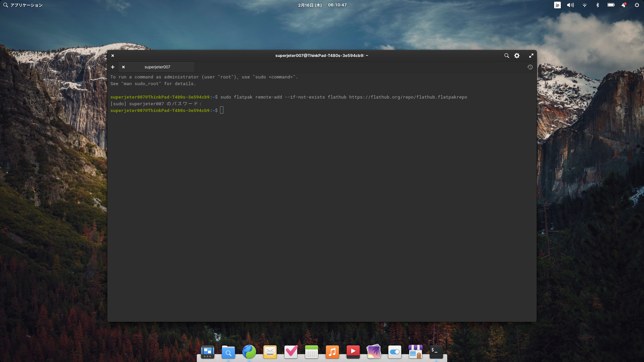Viewport: 644px width, 362px height.
Task: Open a new terminal tab
Action: (x=113, y=67)
